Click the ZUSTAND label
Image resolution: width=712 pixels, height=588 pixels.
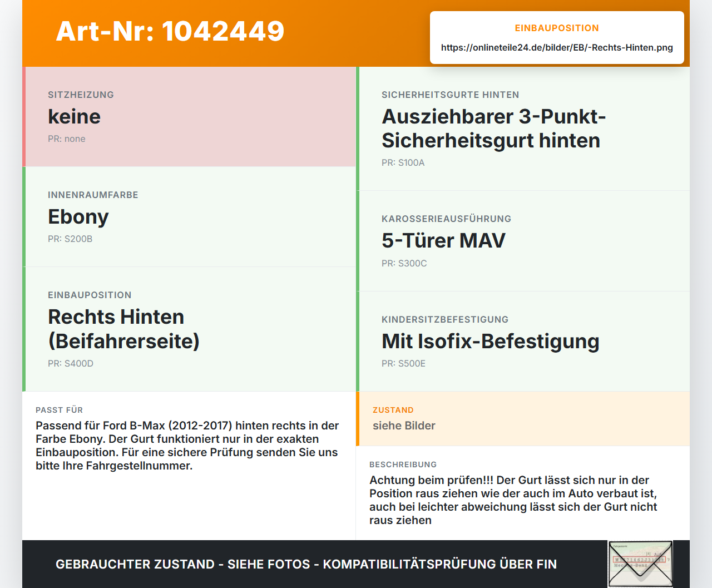point(393,410)
